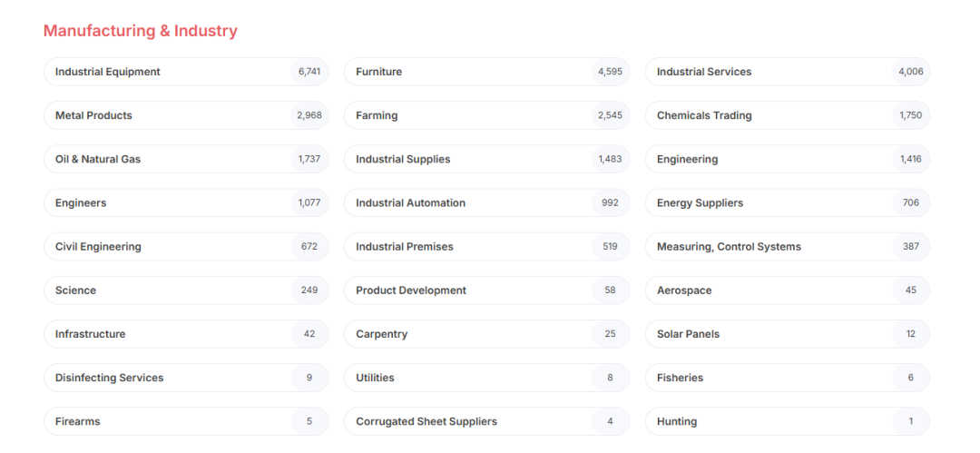The image size is (980, 453).
Task: Select Chemicals Trading category
Action: click(x=788, y=115)
